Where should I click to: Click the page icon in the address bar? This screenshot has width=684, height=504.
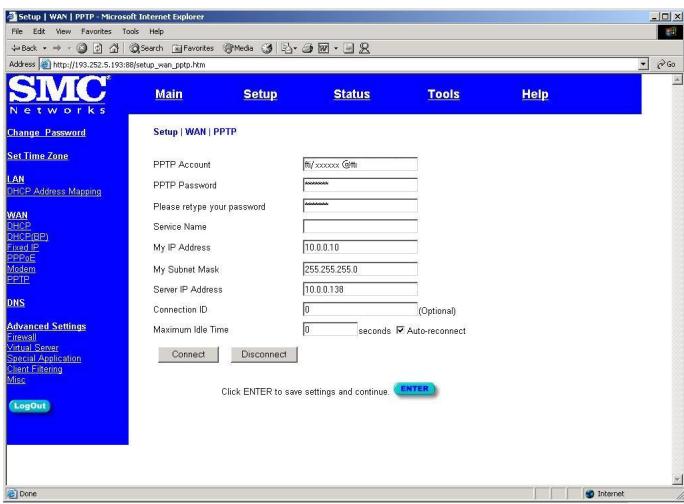(45, 65)
